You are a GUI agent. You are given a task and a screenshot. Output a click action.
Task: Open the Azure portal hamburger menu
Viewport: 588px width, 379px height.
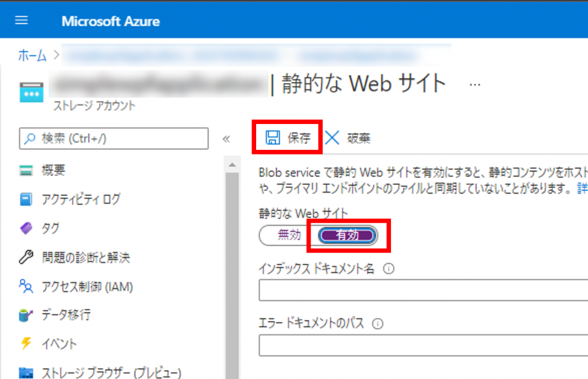[21, 21]
